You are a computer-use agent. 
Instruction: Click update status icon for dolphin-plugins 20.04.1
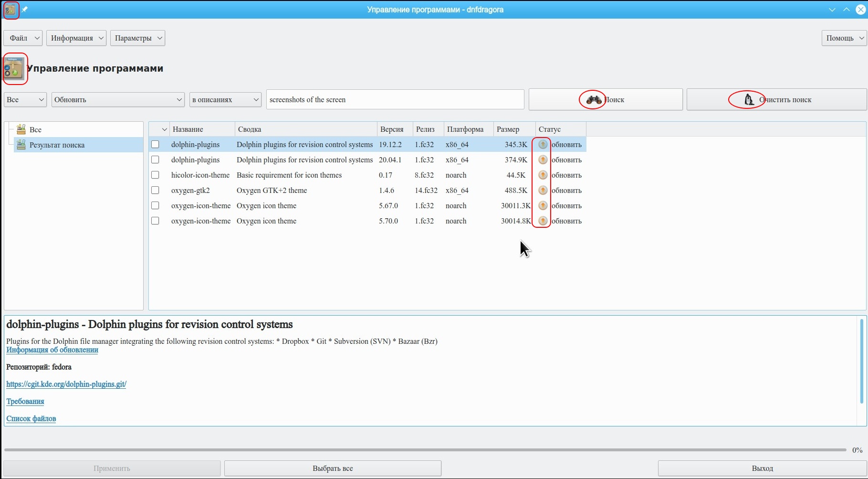543,160
